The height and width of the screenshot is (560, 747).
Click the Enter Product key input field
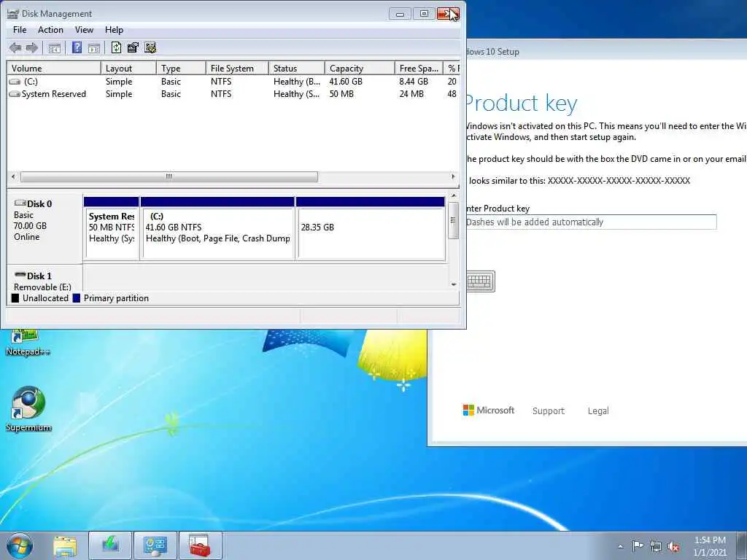[591, 222]
